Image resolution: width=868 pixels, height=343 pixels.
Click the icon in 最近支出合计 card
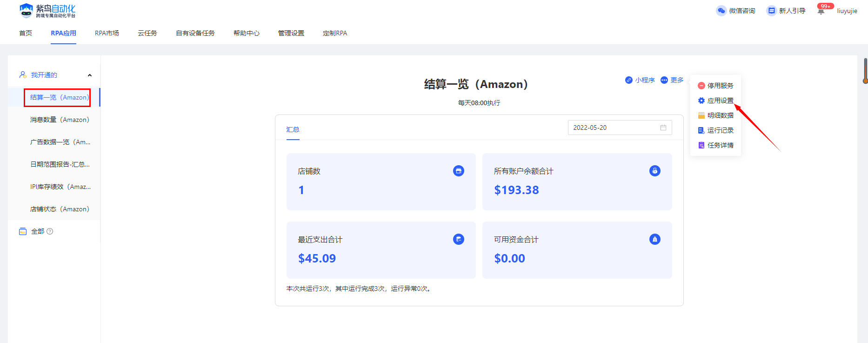[x=459, y=239]
